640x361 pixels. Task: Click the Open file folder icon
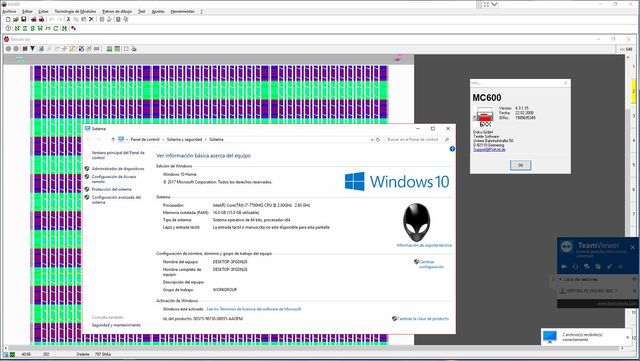(16, 19)
